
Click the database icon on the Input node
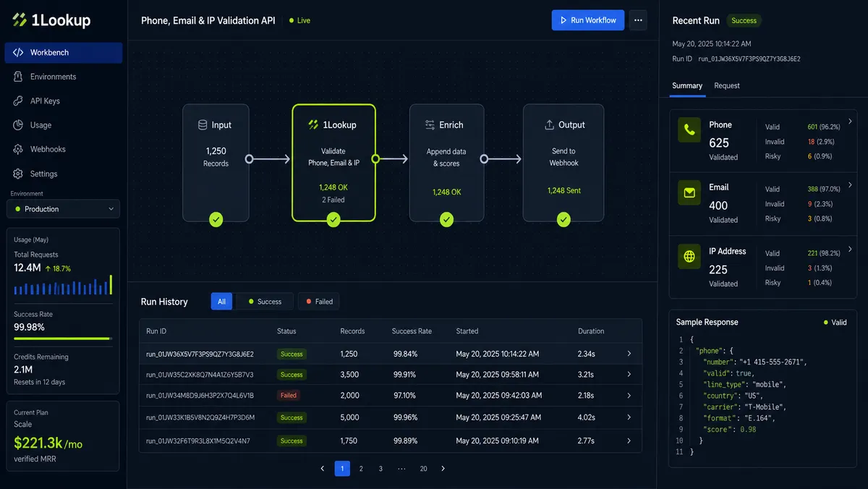point(203,125)
